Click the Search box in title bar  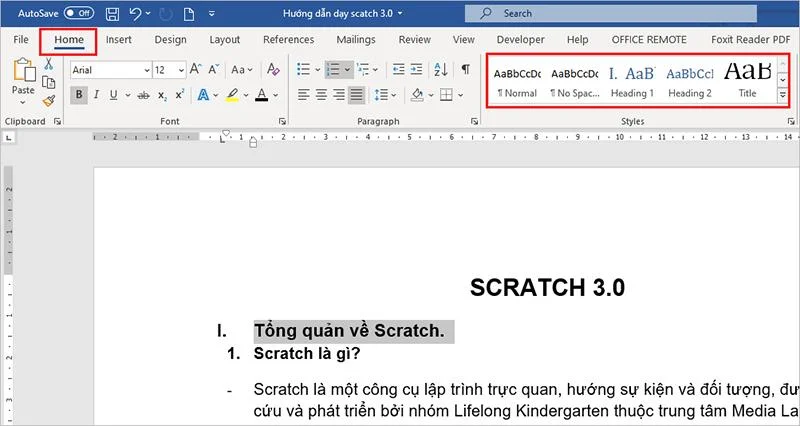(611, 14)
